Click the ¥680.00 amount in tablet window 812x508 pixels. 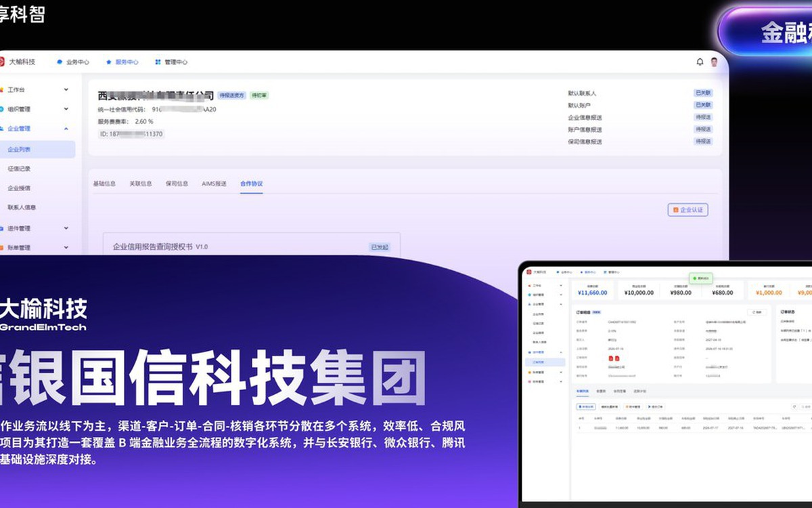pyautogui.click(x=723, y=293)
